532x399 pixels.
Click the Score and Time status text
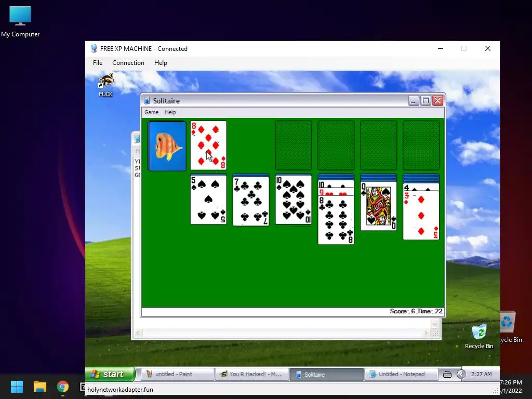pyautogui.click(x=416, y=311)
